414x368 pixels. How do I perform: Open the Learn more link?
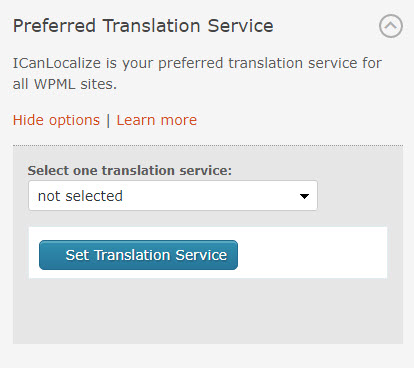tap(157, 120)
